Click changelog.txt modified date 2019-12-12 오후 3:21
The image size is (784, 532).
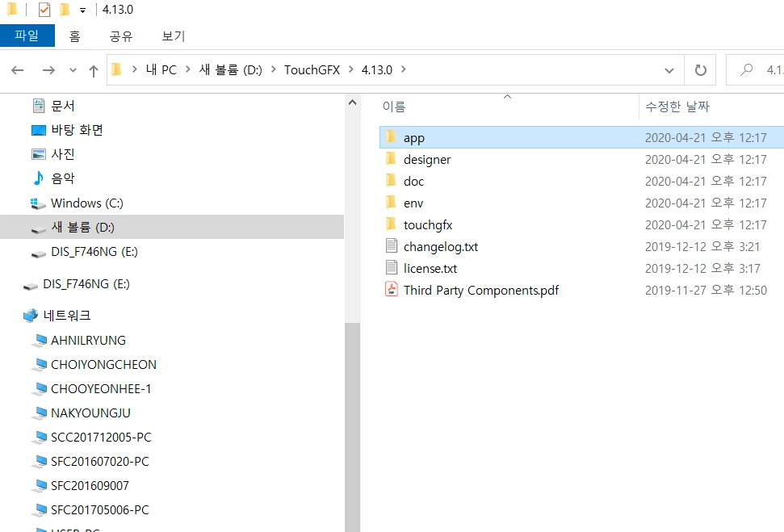coord(702,247)
